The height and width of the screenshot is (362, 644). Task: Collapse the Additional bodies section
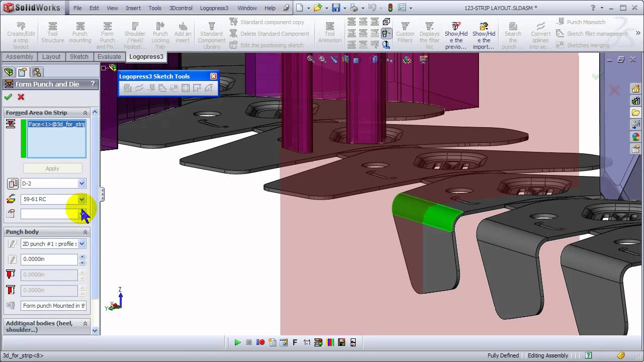pos(85,323)
